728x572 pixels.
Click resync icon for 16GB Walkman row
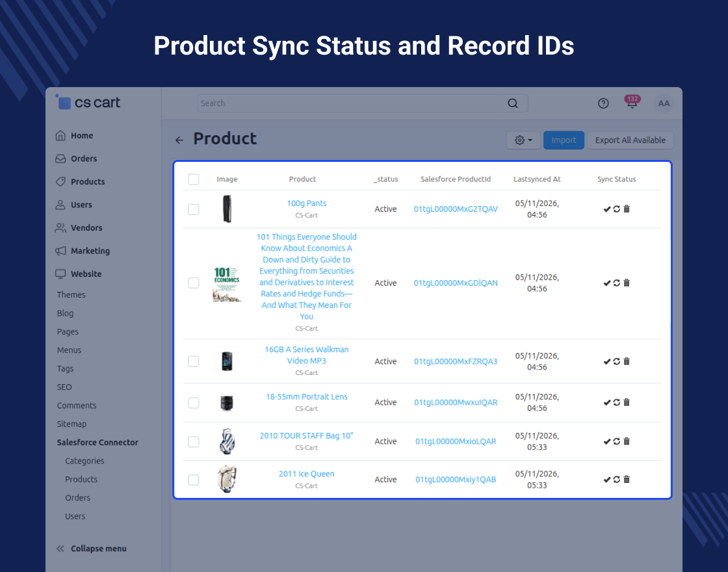(x=617, y=361)
